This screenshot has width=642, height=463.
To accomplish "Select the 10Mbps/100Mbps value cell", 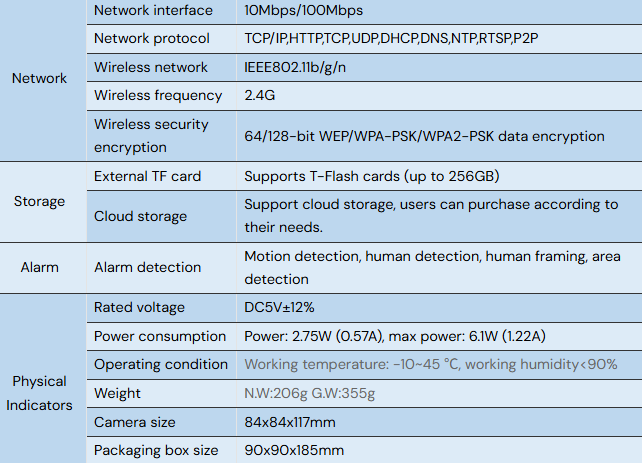I will [x=439, y=11].
